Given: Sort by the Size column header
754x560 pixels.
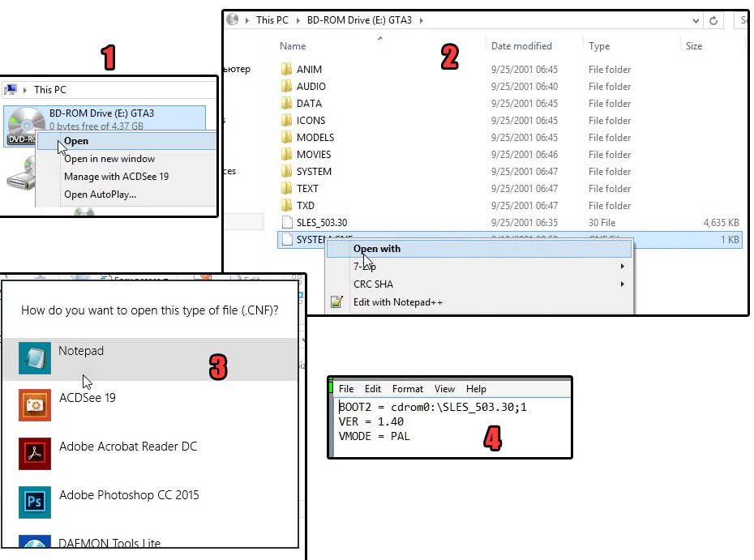Looking at the screenshot, I should 693,46.
